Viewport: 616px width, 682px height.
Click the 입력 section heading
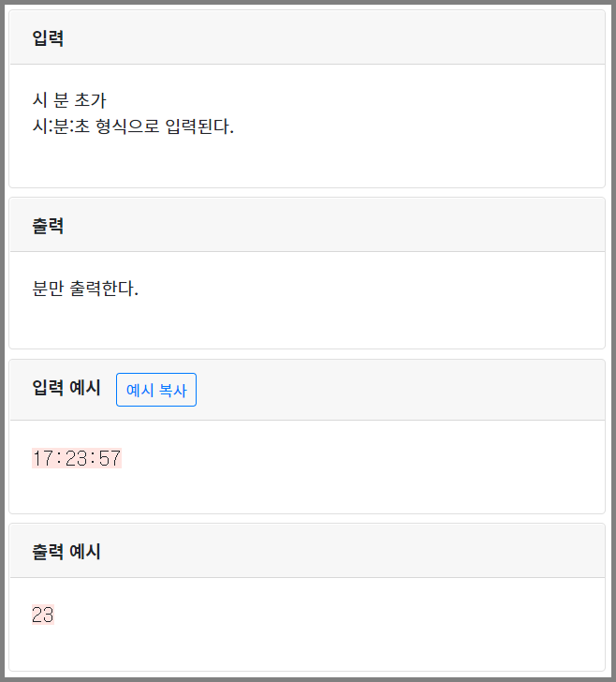pyautogui.click(x=48, y=37)
